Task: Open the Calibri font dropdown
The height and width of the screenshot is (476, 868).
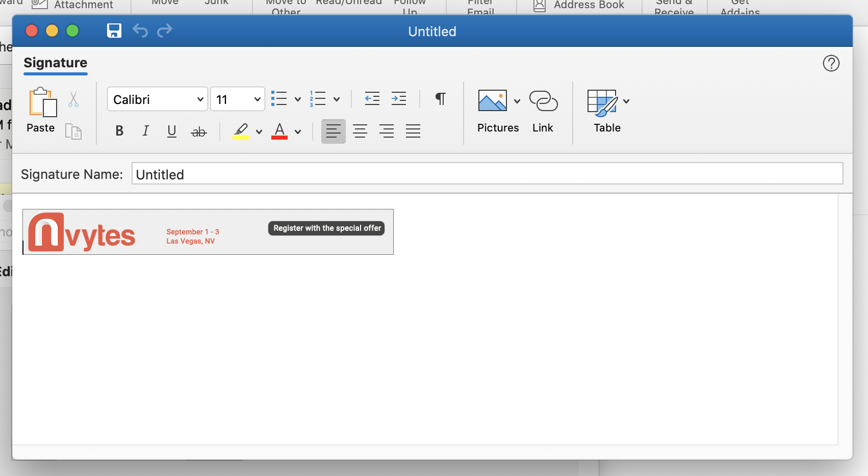Action: 157,99
